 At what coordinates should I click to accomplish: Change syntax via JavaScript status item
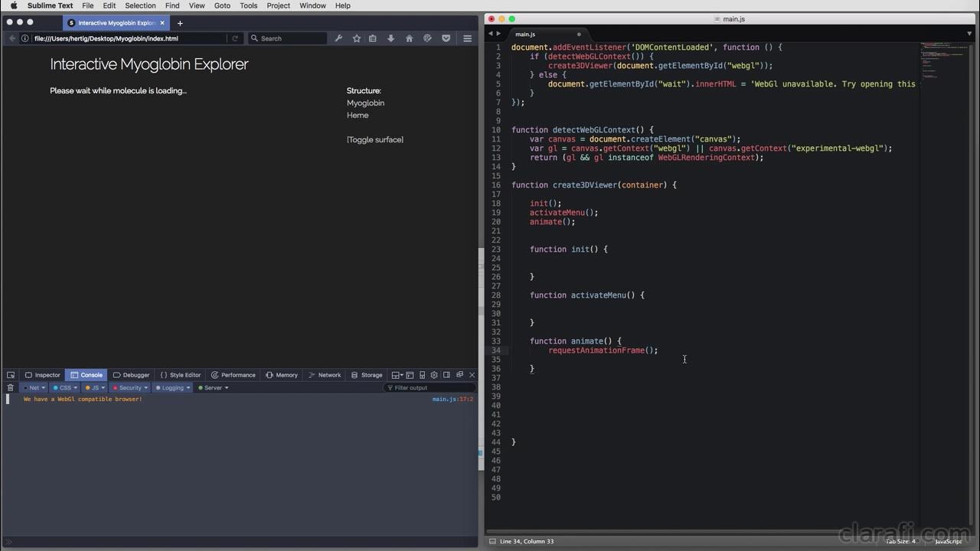click(x=948, y=541)
